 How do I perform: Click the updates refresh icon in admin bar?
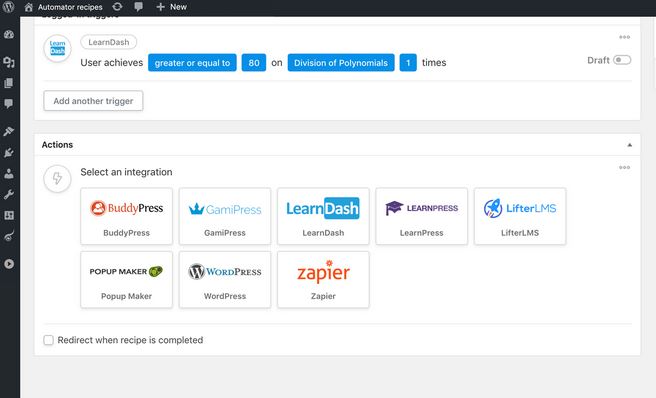[x=118, y=7]
